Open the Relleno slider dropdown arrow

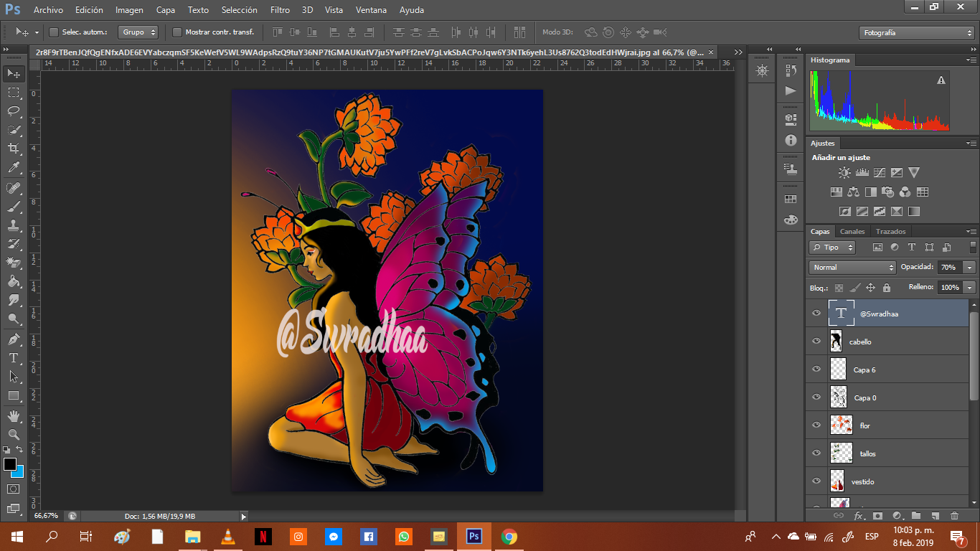pyautogui.click(x=970, y=288)
